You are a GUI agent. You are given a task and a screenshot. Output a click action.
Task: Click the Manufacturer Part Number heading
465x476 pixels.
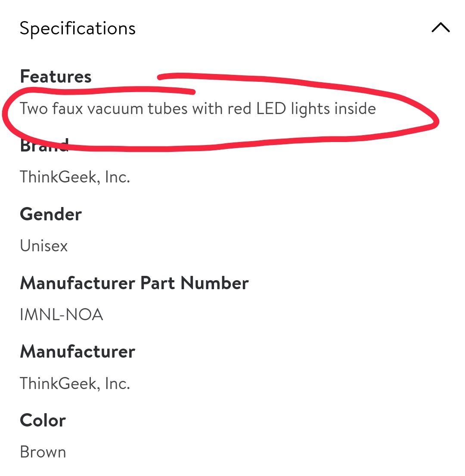click(x=134, y=283)
